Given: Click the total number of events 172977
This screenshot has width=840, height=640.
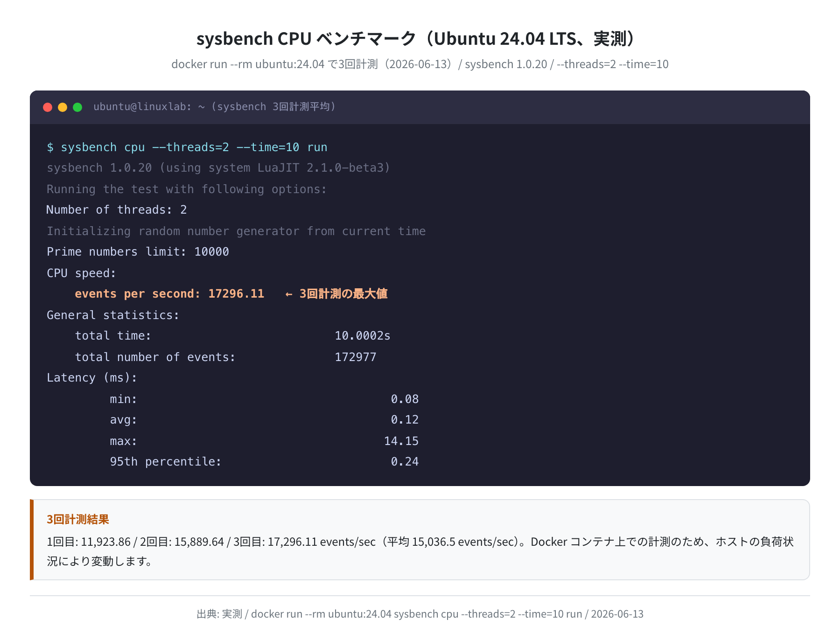Looking at the screenshot, I should click(x=356, y=357).
